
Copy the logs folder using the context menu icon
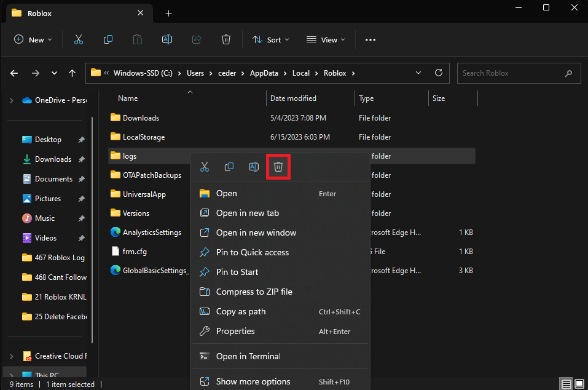click(x=229, y=166)
